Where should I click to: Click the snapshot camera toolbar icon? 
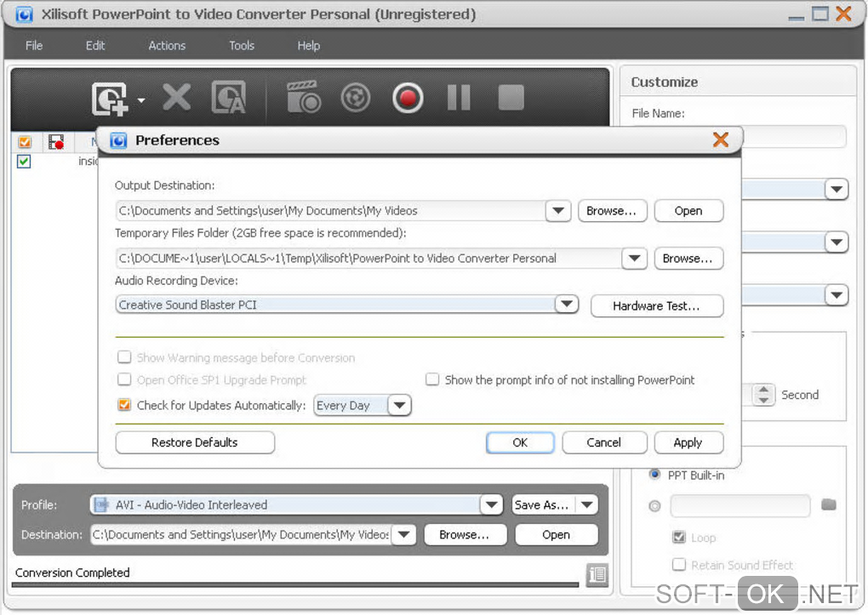point(303,97)
